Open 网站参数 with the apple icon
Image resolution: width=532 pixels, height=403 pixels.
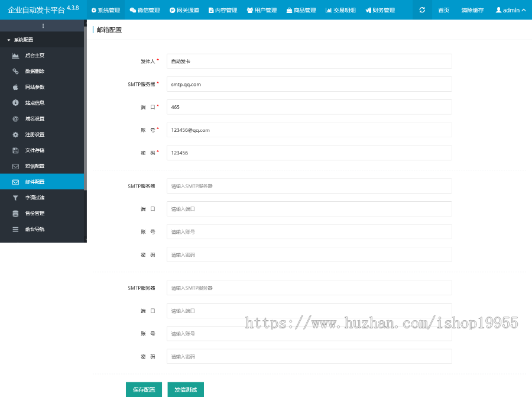click(x=42, y=87)
